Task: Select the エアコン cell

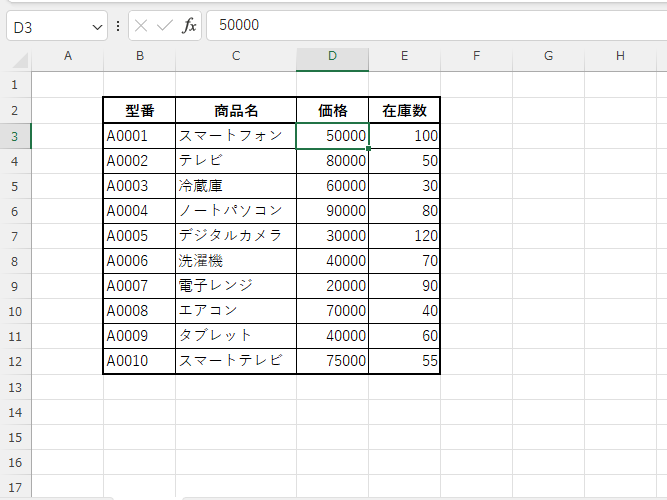Action: 236,311
